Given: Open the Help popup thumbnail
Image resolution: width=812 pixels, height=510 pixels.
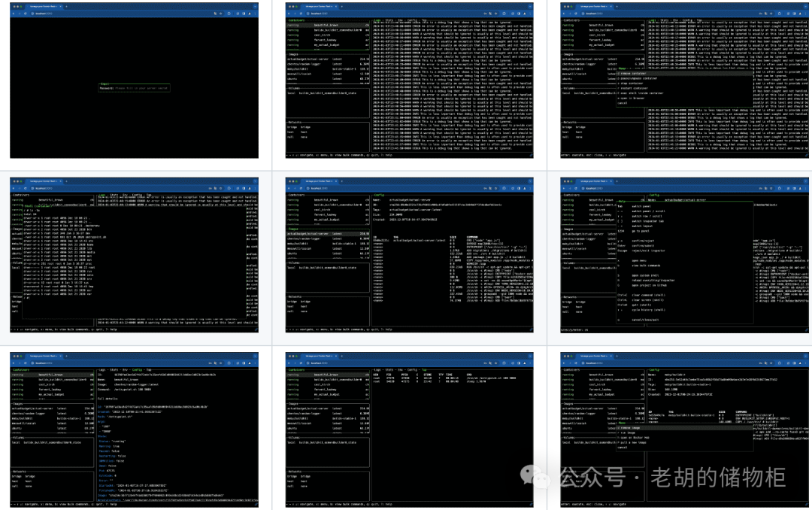Looking at the screenshot, I should coord(685,256).
